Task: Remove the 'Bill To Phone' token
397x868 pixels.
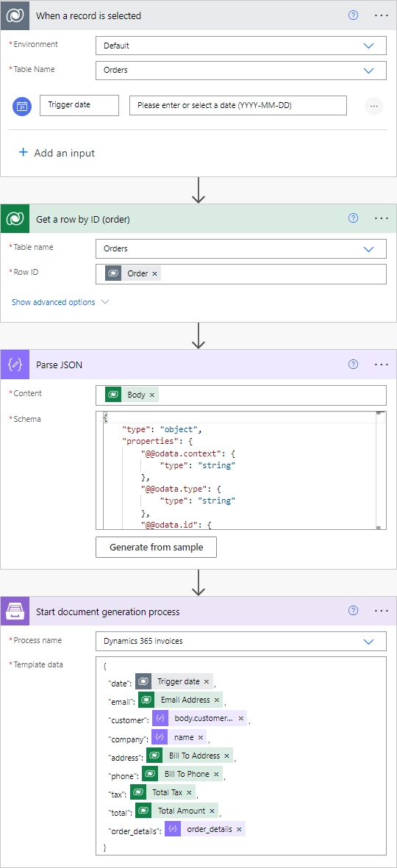Action: pos(216,775)
